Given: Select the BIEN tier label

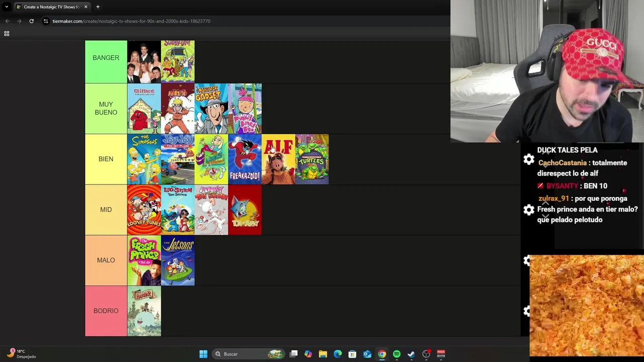Looking at the screenshot, I should [x=106, y=159].
